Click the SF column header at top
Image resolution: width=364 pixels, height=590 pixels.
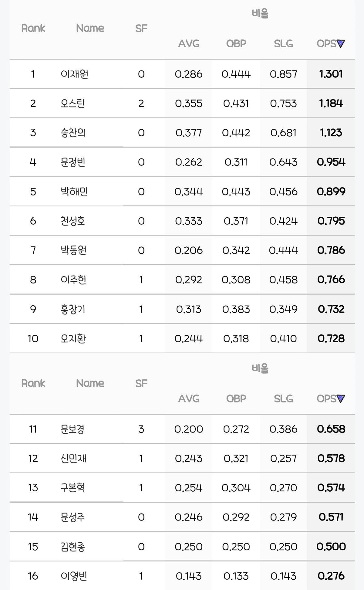141,28
